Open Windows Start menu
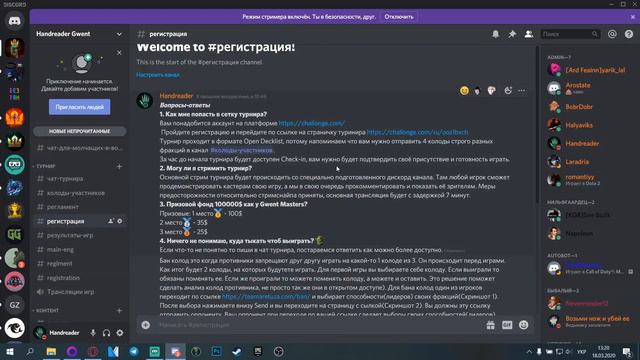Viewport: 640px width, 360px height. 9,351
